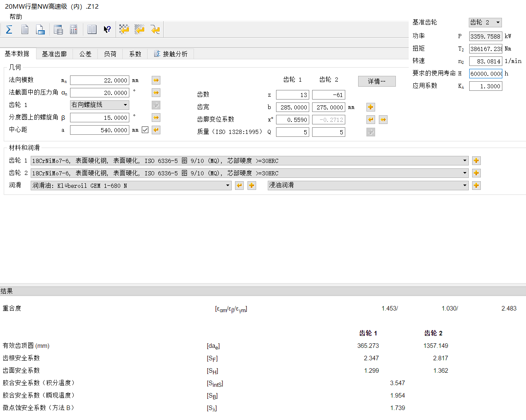Click the 详情 details button

377,81
